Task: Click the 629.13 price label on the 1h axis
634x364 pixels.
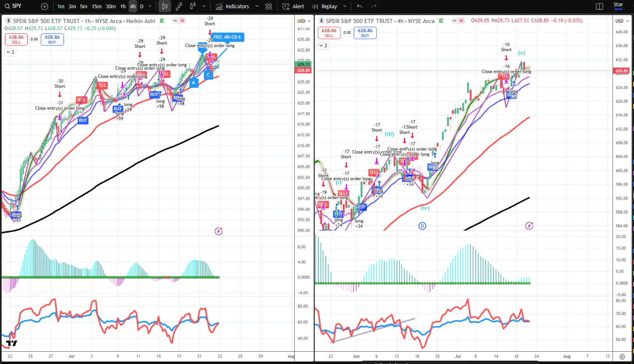Action: [x=303, y=64]
